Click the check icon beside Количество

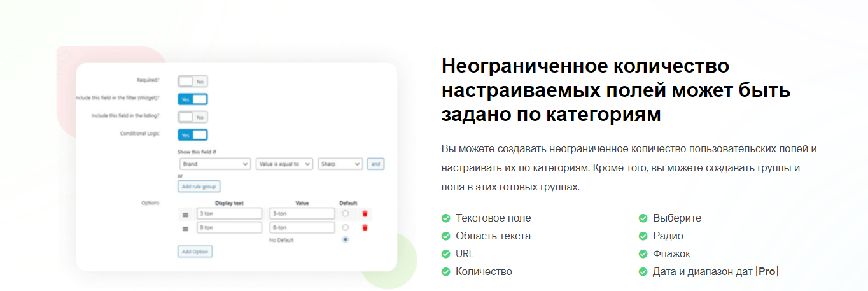click(446, 272)
